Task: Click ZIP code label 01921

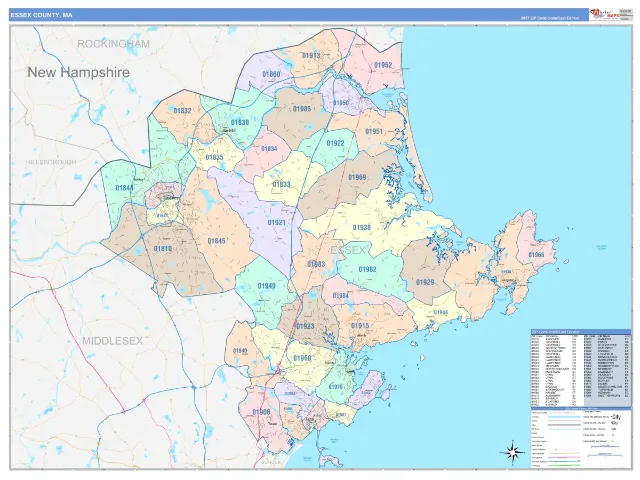Action: tap(276, 222)
